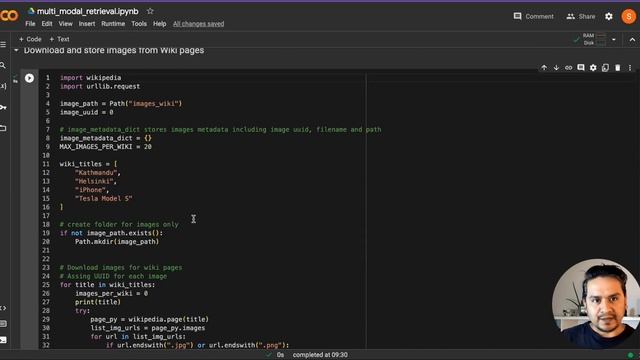Click the notebook title multi_modal_retrieval.ipynb
Screen dimensions: 640x360
pyautogui.click(x=87, y=11)
